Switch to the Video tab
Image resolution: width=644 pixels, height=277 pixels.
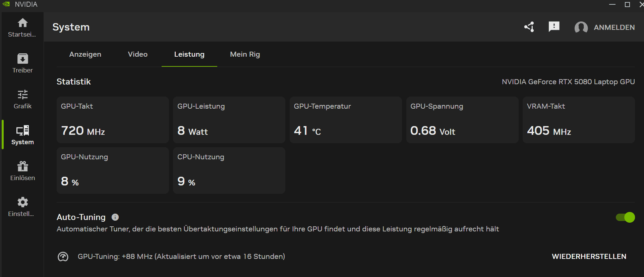137,54
